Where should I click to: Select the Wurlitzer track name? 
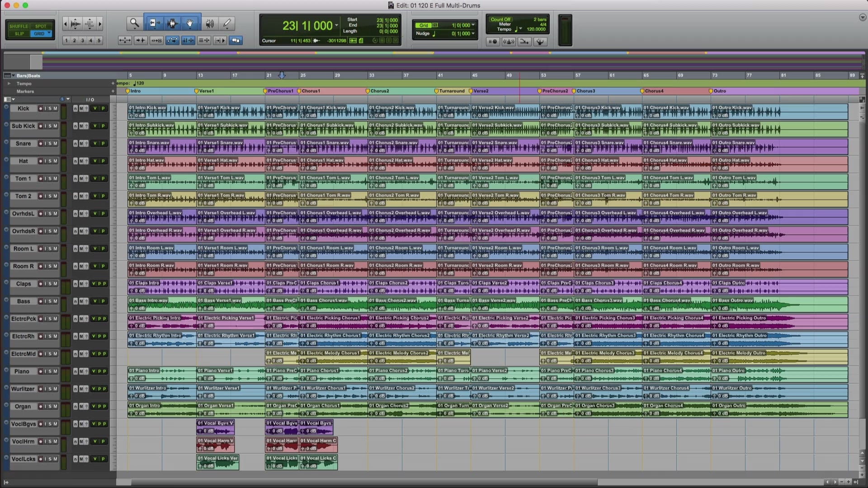(x=23, y=389)
